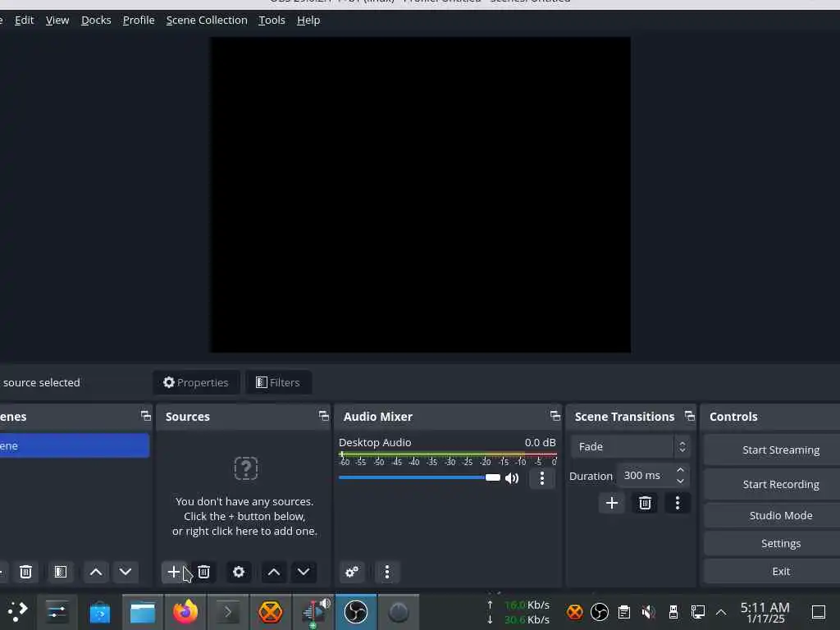Screen dimensions: 840x630
Task: Open scene filters icon in Scenes dock
Action: (x=61, y=572)
